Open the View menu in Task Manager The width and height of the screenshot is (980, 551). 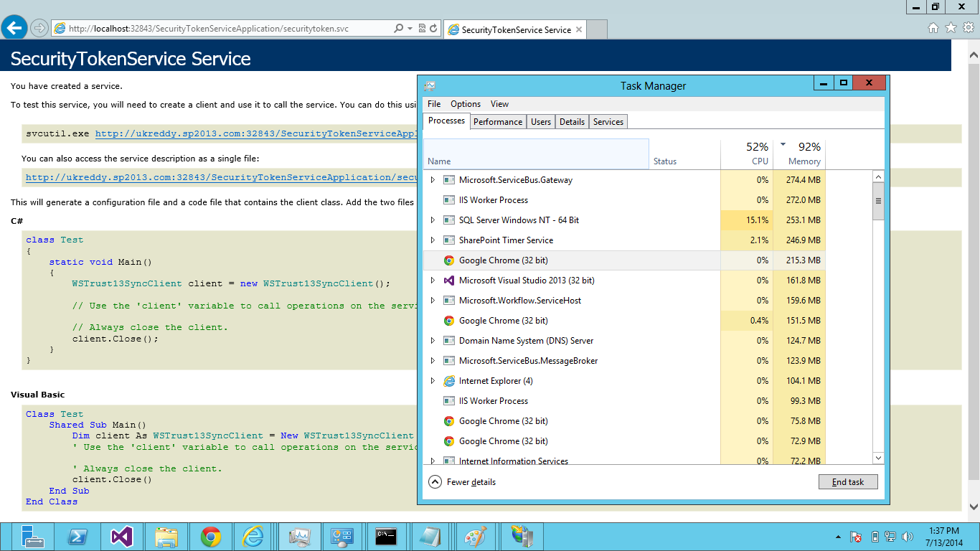(500, 104)
